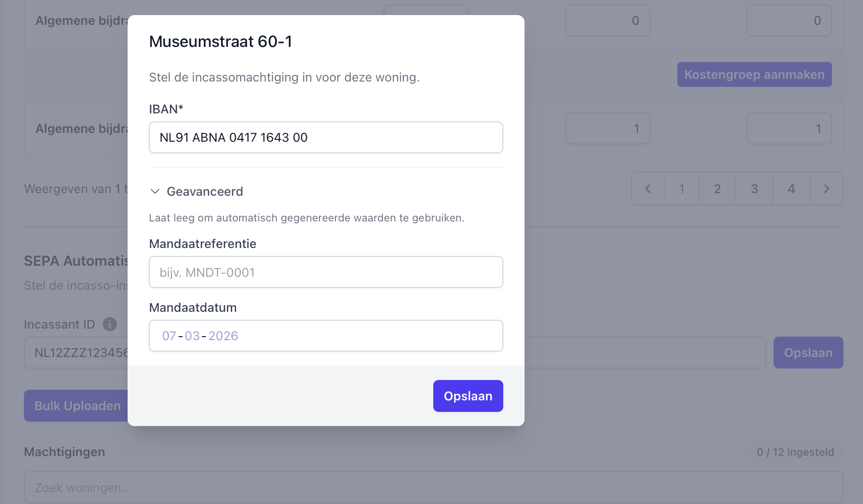Open pagination page 3
This screenshot has height=504, width=863.
tap(754, 189)
